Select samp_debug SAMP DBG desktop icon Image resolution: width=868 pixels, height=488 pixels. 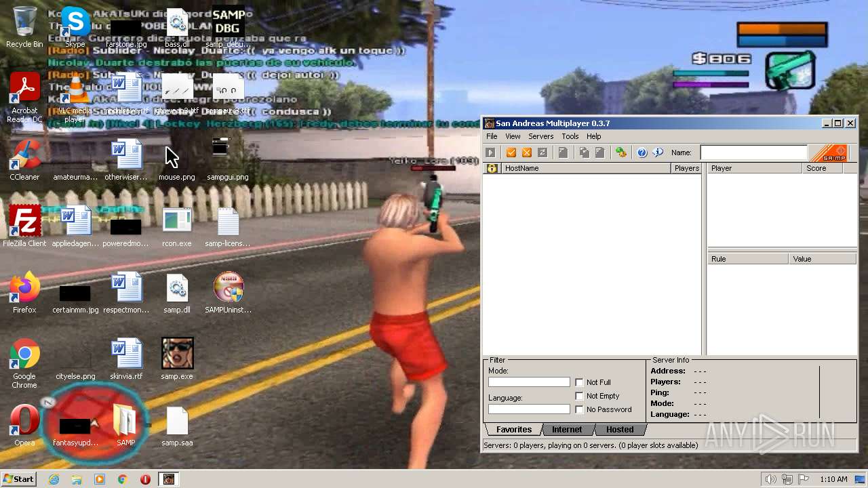pyautogui.click(x=228, y=27)
